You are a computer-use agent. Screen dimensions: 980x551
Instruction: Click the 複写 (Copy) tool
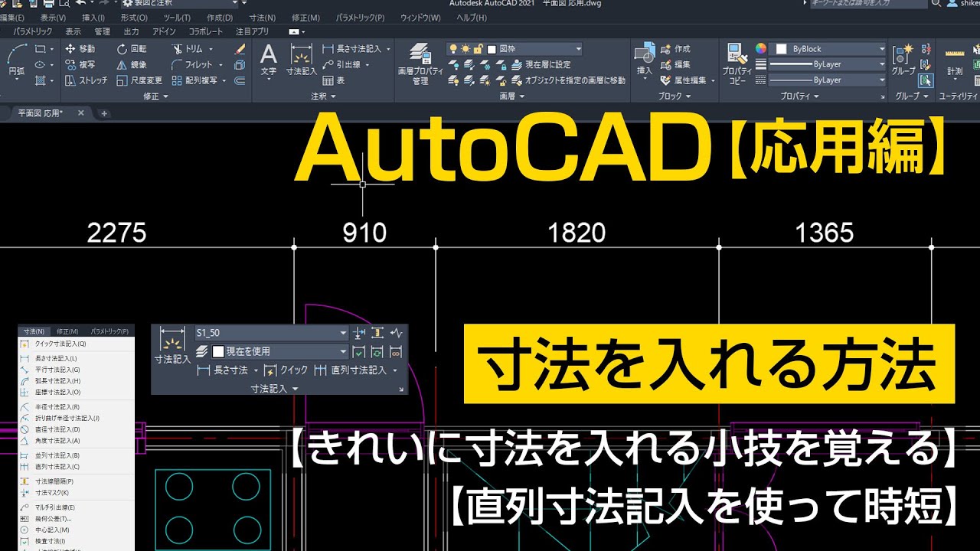tap(80, 65)
